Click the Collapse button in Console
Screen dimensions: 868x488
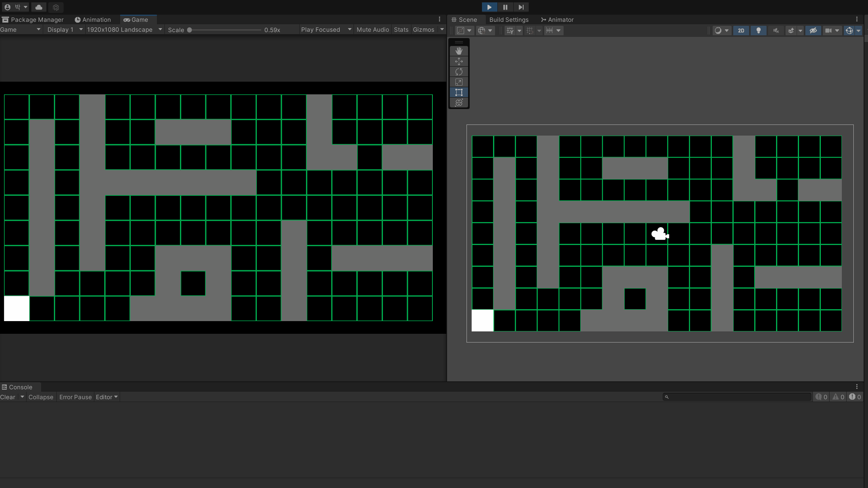point(41,397)
